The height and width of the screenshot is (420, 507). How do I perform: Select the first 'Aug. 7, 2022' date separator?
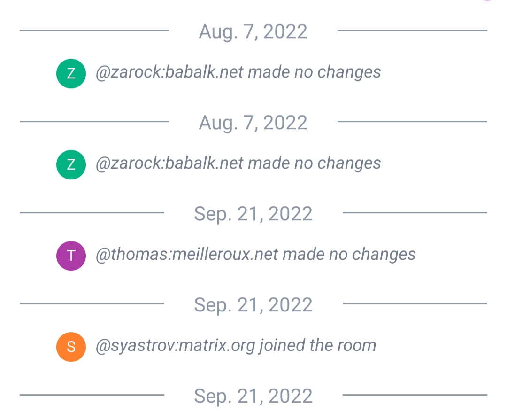[253, 31]
